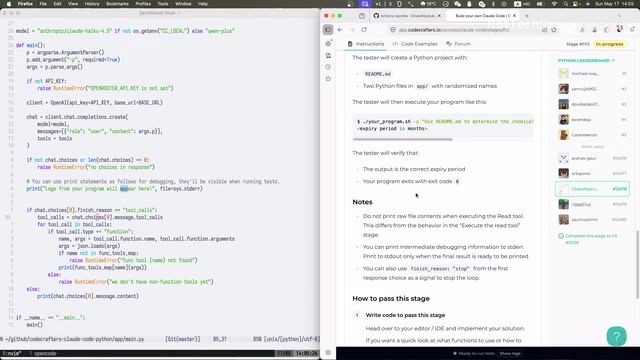Open the File menu

[x=43, y=4]
